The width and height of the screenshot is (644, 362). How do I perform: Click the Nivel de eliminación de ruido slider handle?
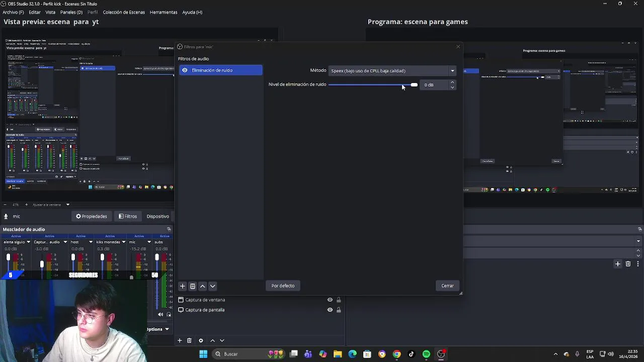click(414, 85)
